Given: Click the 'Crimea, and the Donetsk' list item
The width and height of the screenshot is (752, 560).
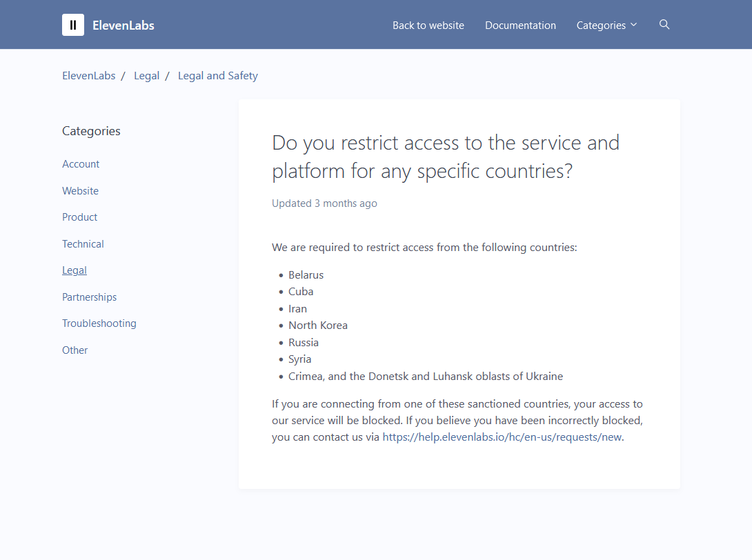Looking at the screenshot, I should click(426, 377).
